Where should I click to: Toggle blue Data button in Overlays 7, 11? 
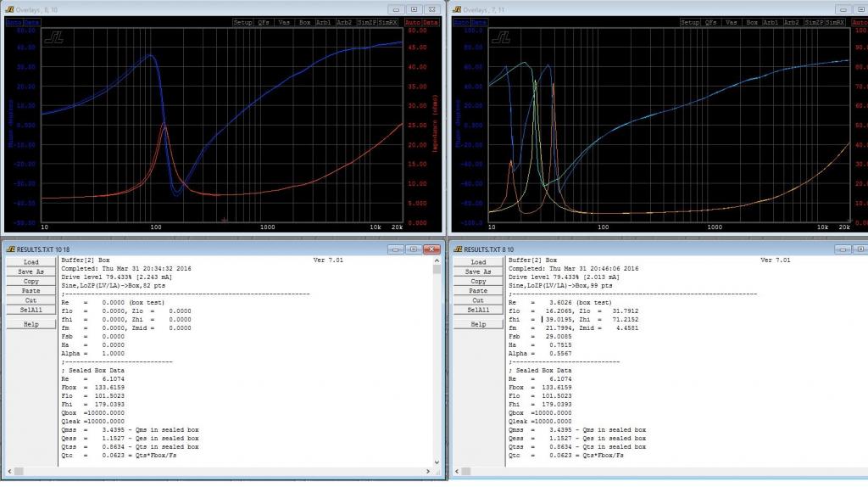(x=479, y=22)
